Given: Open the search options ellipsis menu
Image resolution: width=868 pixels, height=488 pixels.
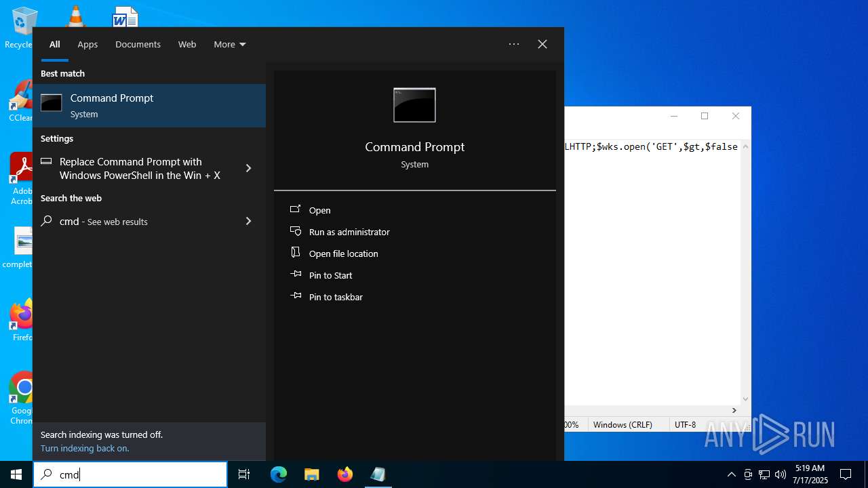Looking at the screenshot, I should point(514,44).
